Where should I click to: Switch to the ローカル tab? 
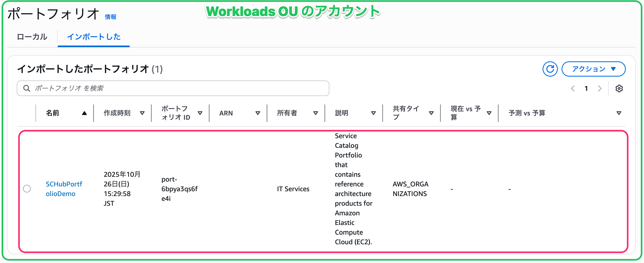click(x=32, y=37)
